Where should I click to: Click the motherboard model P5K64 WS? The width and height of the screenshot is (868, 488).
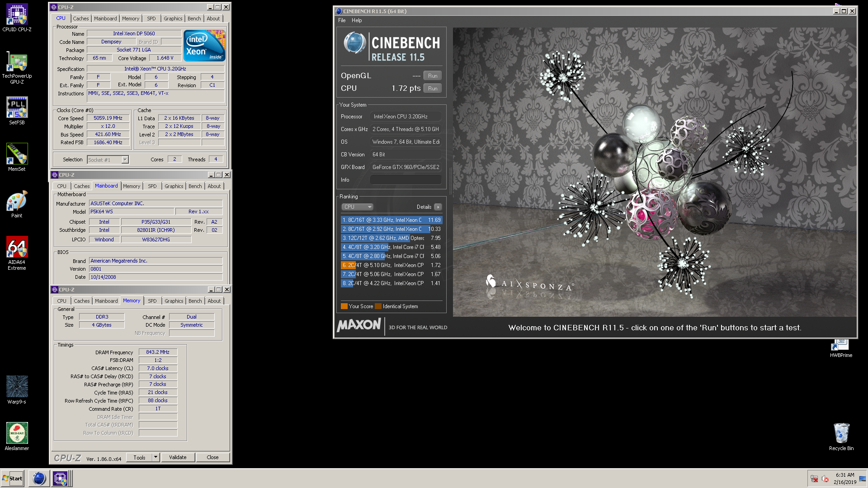pyautogui.click(x=132, y=211)
